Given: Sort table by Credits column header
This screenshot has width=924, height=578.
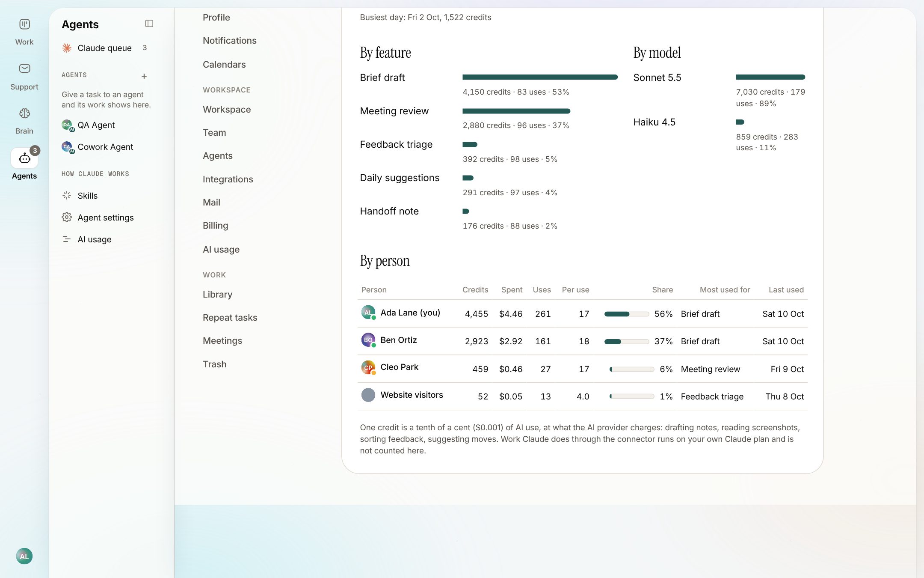Looking at the screenshot, I should click(x=475, y=289).
